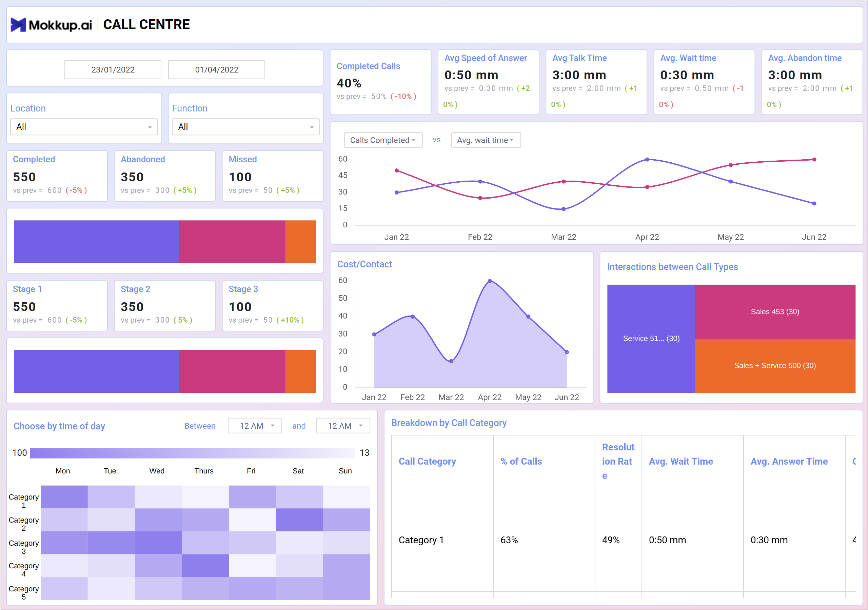This screenshot has width=868, height=610.
Task: Click the Category 3 Wednesday heatmap cell
Action: (x=158, y=543)
